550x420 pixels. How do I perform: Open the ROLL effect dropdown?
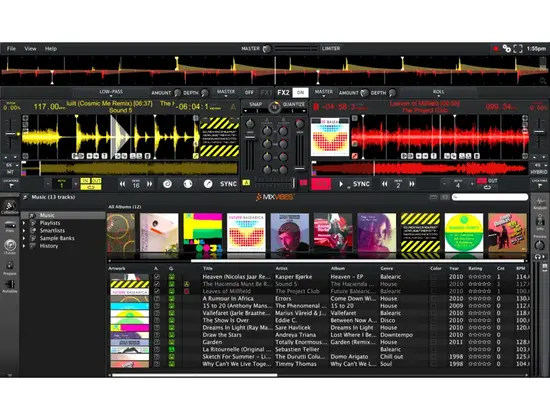tap(438, 93)
